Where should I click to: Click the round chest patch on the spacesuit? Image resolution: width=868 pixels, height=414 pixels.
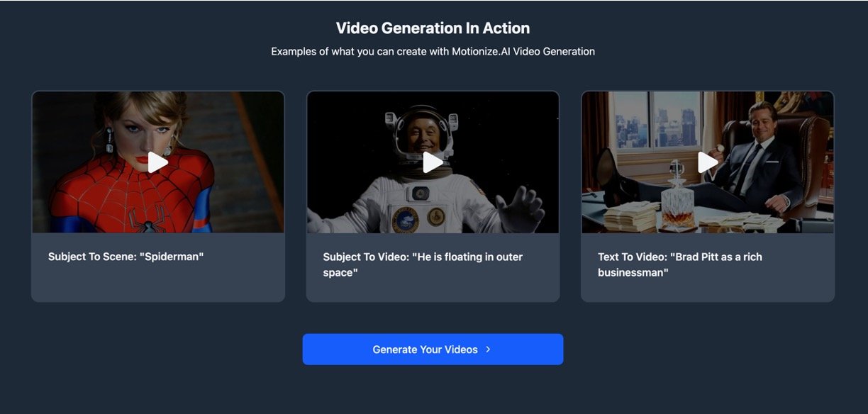pyautogui.click(x=404, y=219)
